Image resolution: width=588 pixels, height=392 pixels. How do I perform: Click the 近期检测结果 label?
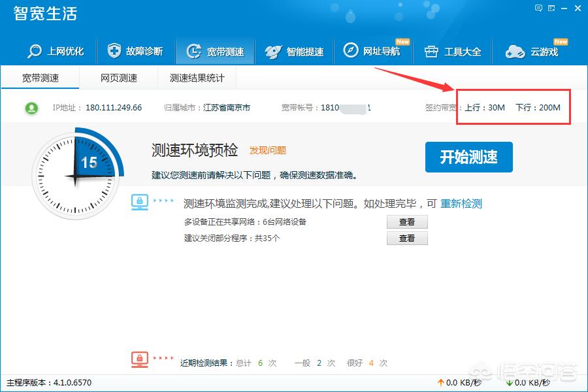204,363
